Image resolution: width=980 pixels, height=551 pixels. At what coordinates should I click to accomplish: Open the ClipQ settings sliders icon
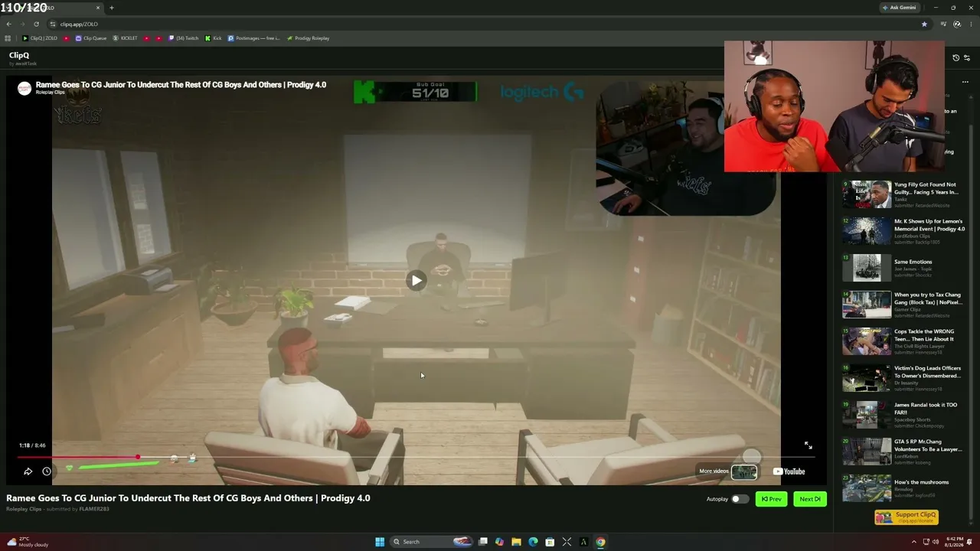pos(966,58)
